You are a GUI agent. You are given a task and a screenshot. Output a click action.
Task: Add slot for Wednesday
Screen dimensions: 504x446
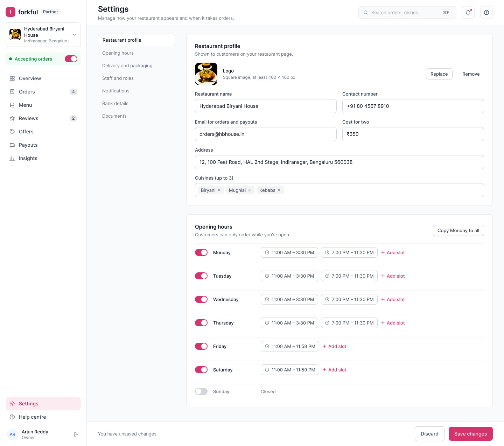click(x=393, y=299)
